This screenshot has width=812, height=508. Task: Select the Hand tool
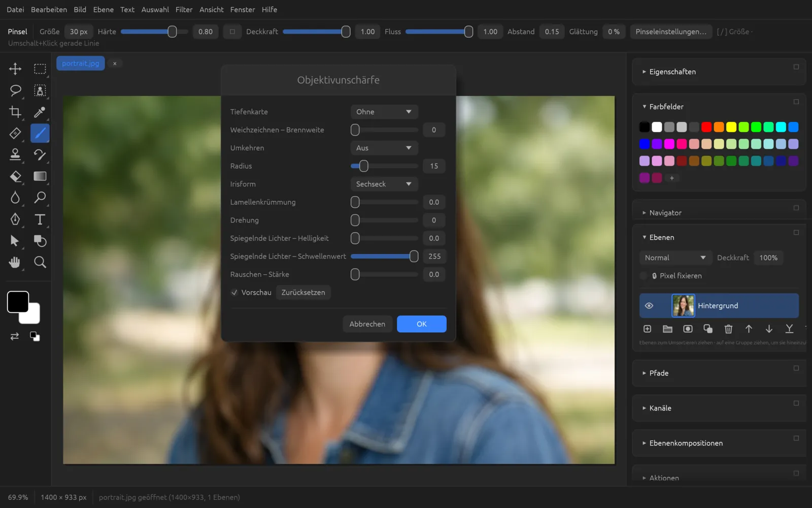[15, 262]
